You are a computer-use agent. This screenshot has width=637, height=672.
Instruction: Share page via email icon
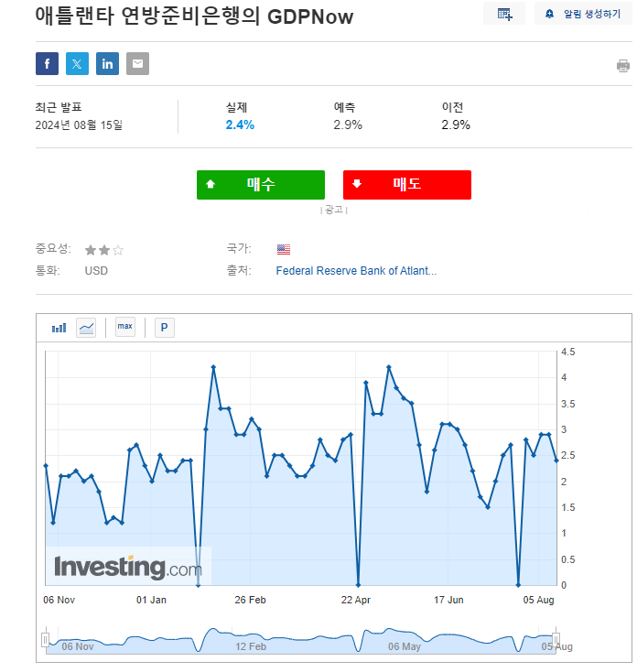pos(137,63)
